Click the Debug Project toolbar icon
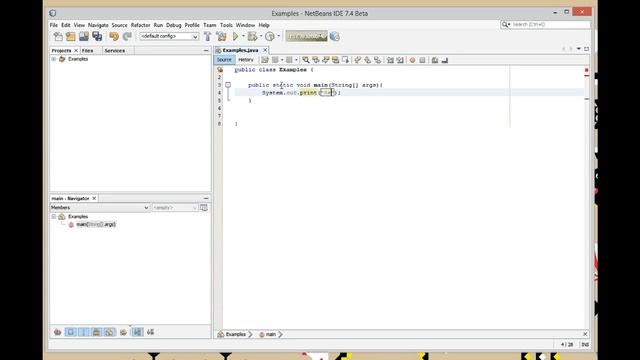This screenshot has height=360, width=640. pyautogui.click(x=252, y=36)
